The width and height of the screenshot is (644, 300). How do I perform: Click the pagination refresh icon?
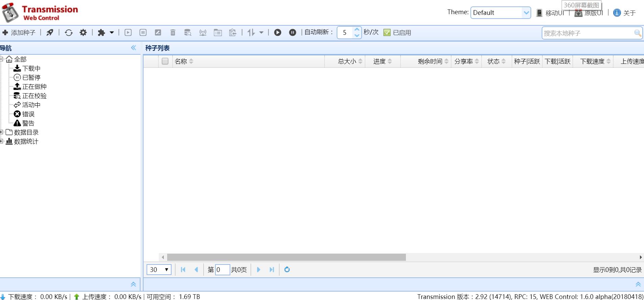(x=287, y=270)
